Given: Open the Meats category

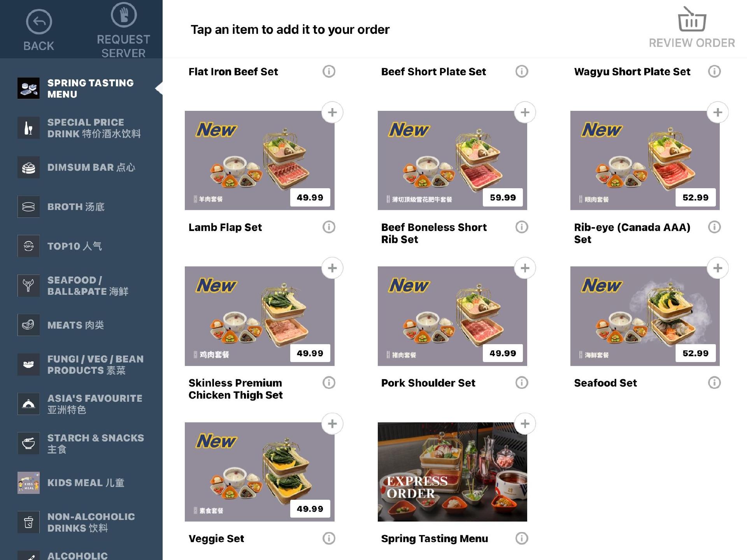Looking at the screenshot, I should tap(81, 325).
